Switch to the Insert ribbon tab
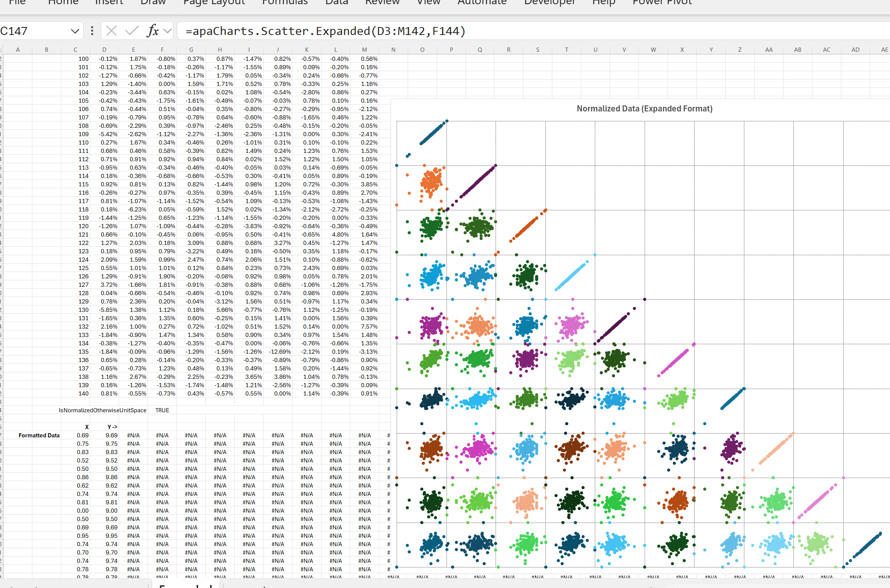The image size is (890, 588). (x=109, y=3)
